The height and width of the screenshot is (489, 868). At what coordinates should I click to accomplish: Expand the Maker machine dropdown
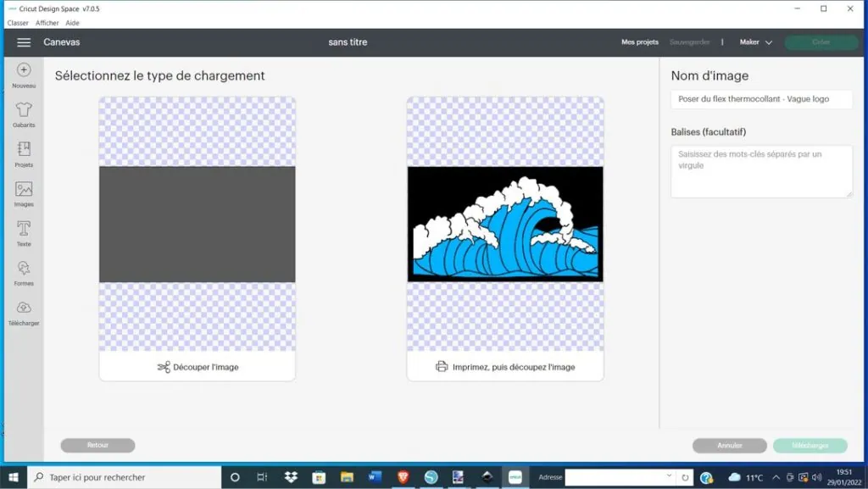(x=755, y=42)
